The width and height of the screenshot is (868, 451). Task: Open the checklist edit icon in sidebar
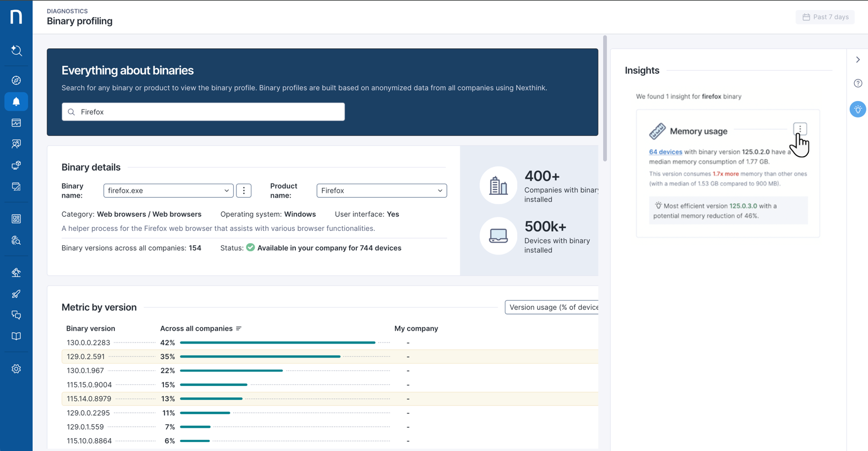[x=16, y=187]
